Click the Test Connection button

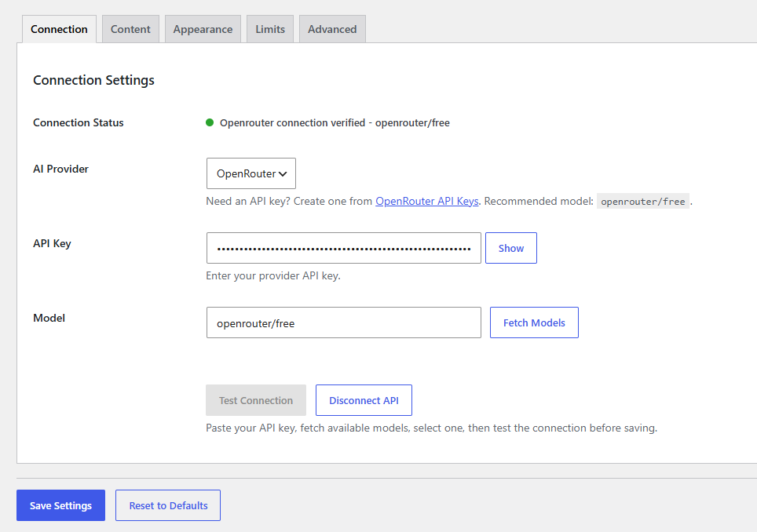tap(256, 400)
